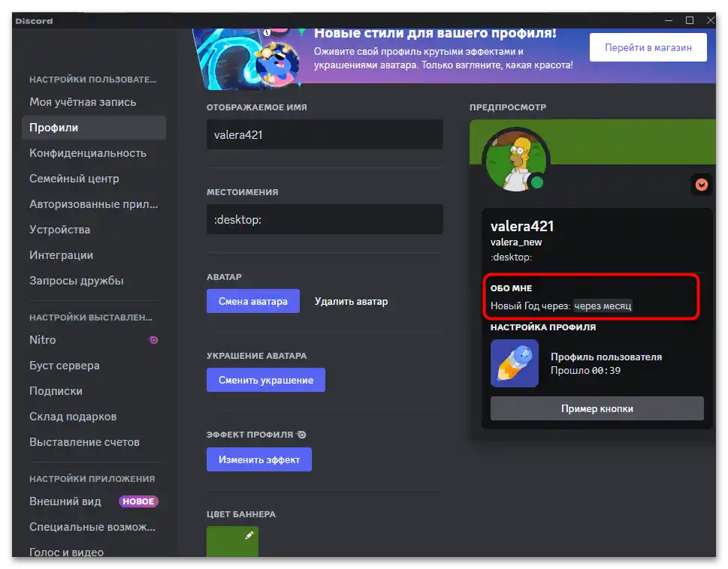Open Буст сервера page
Image resolution: width=728 pixels, height=569 pixels.
(x=94, y=366)
